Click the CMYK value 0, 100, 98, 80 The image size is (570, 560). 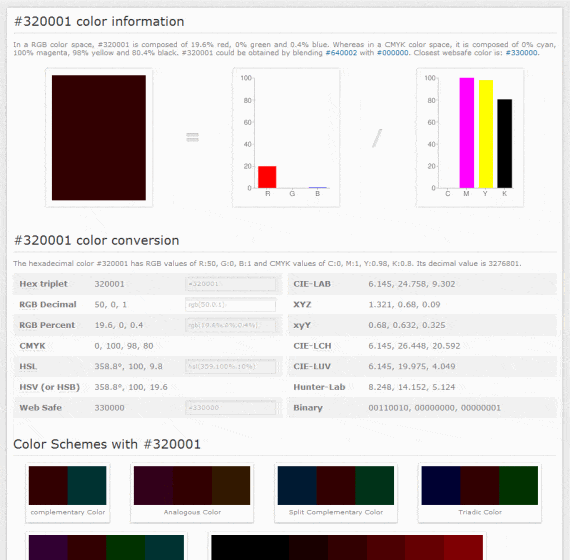[x=124, y=346]
